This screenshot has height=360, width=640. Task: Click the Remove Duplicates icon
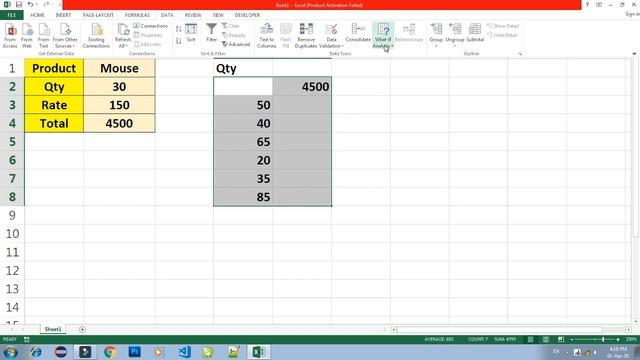coord(306,36)
